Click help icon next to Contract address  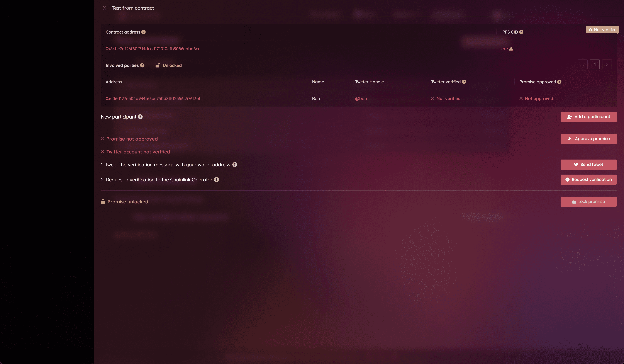click(x=143, y=32)
